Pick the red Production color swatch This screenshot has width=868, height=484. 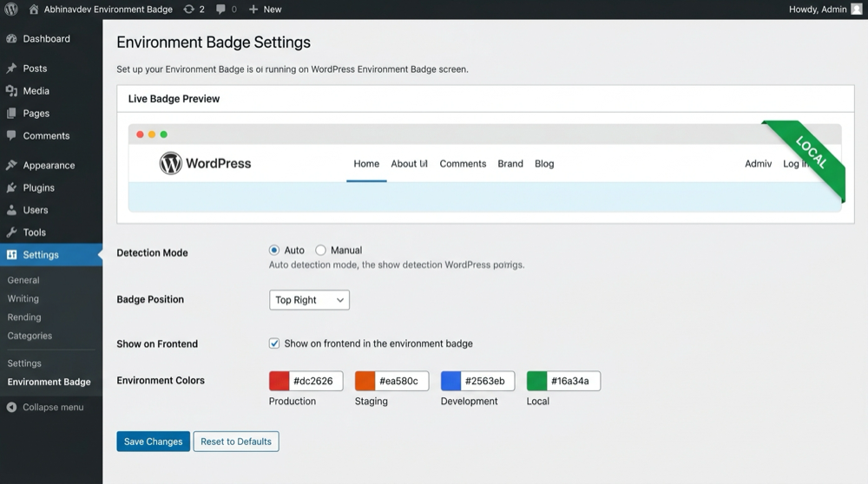click(279, 381)
